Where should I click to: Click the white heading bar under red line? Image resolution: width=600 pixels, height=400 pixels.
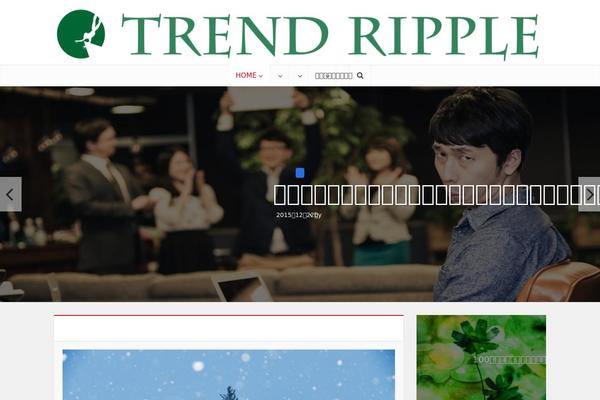tap(229, 328)
